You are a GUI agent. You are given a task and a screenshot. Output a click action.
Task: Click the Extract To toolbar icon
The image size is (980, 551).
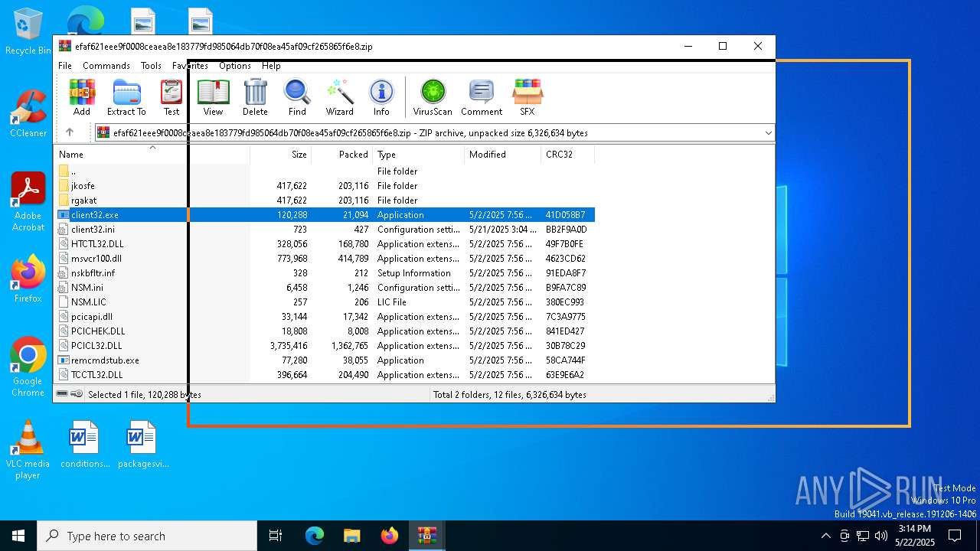coord(126,97)
